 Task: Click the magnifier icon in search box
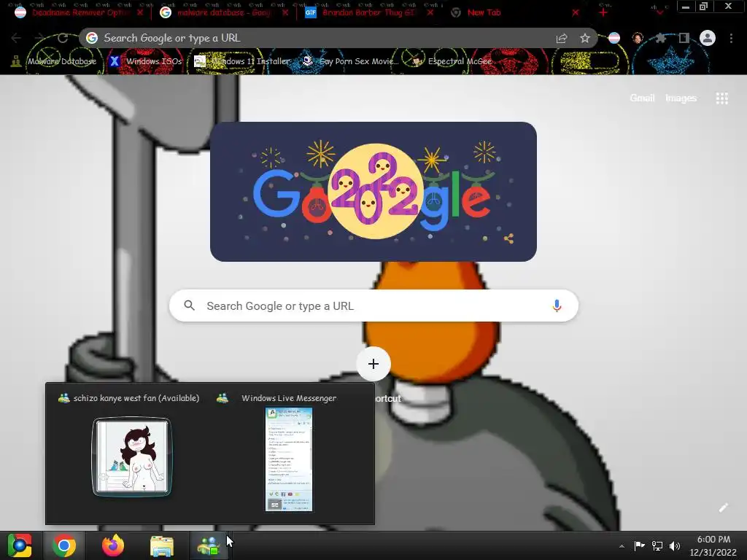coord(189,306)
